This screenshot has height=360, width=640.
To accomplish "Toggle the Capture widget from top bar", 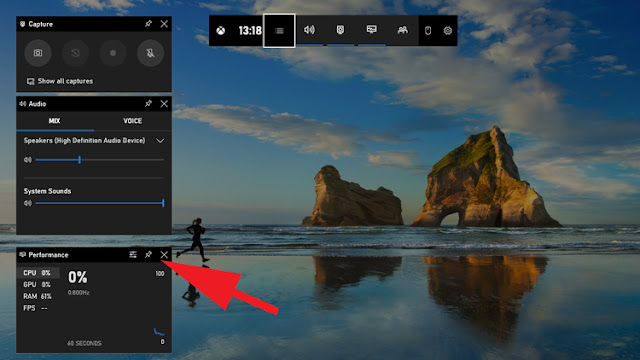I will pyautogui.click(x=340, y=30).
